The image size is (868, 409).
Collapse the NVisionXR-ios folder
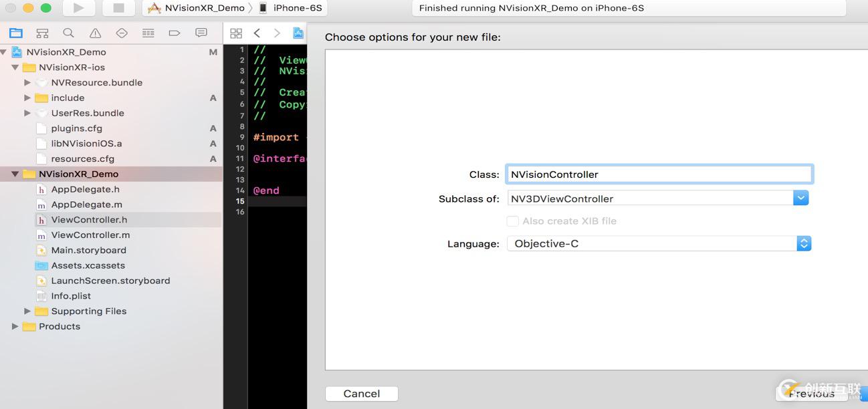[x=15, y=67]
